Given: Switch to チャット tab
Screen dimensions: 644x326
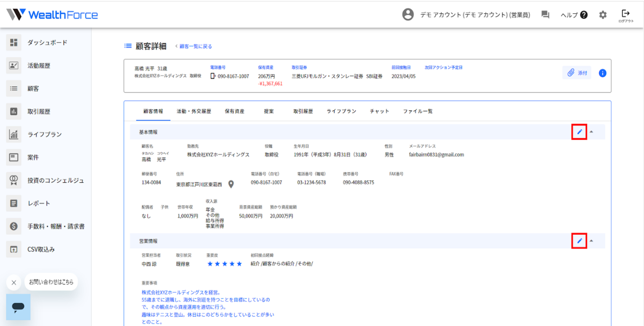Looking at the screenshot, I should point(380,111).
